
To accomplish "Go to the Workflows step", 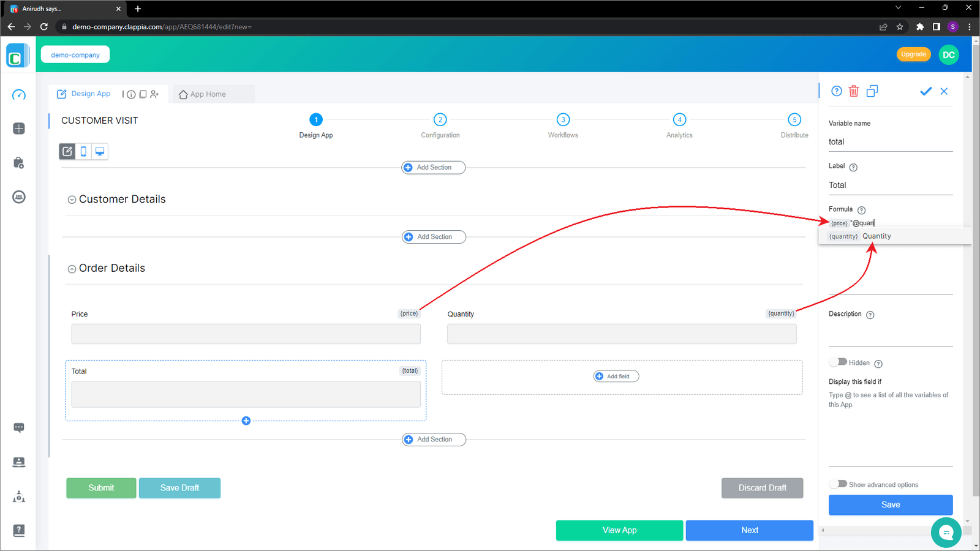I will pyautogui.click(x=562, y=120).
